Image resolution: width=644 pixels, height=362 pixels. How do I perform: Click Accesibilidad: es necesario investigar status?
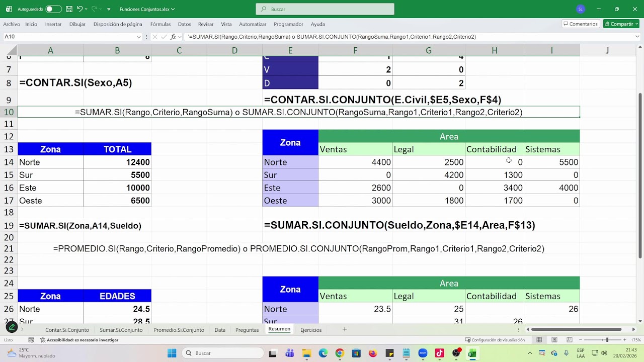79,340
